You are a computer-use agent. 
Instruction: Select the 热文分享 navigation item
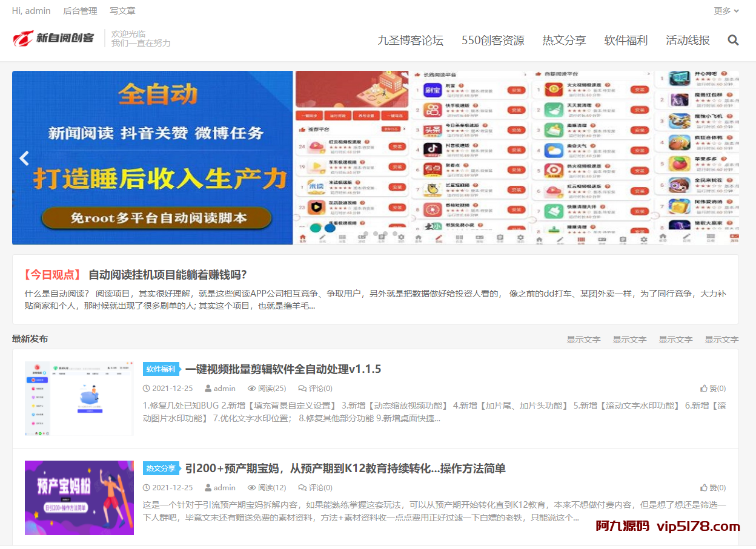tap(564, 41)
